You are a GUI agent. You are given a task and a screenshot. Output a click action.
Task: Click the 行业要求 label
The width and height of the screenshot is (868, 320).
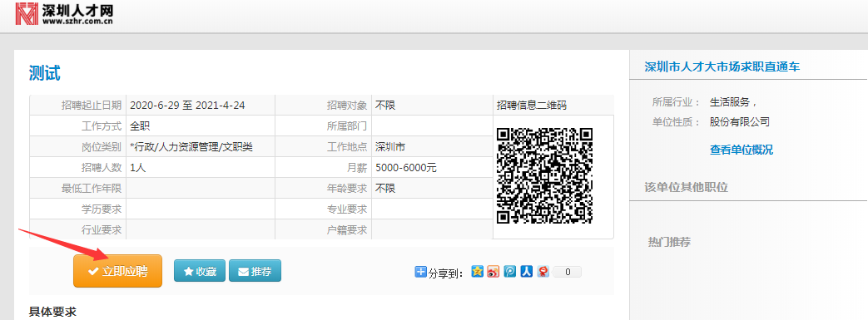tap(102, 230)
